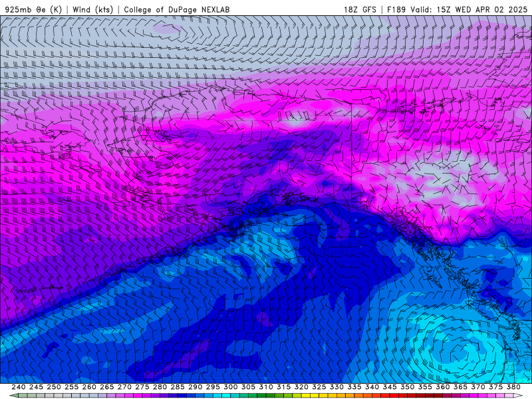Click the 280 value on color scale
This screenshot has height=399, width=532.
point(160,387)
